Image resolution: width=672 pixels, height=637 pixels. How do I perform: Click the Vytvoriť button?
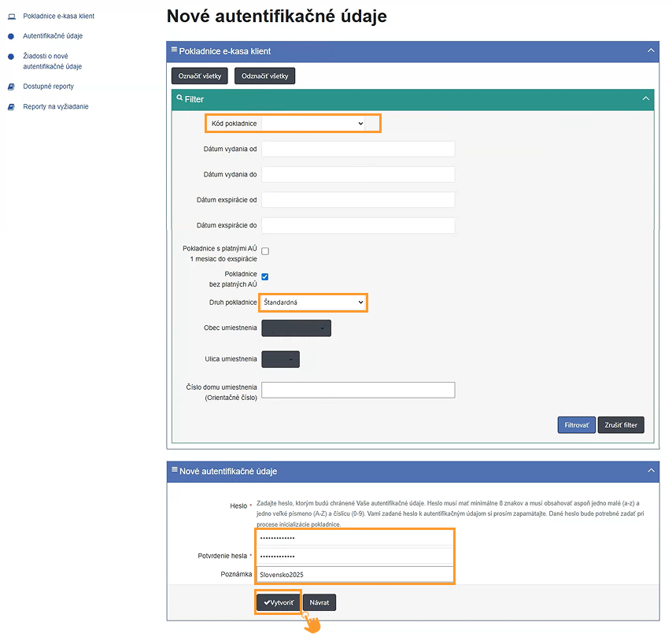(x=279, y=602)
